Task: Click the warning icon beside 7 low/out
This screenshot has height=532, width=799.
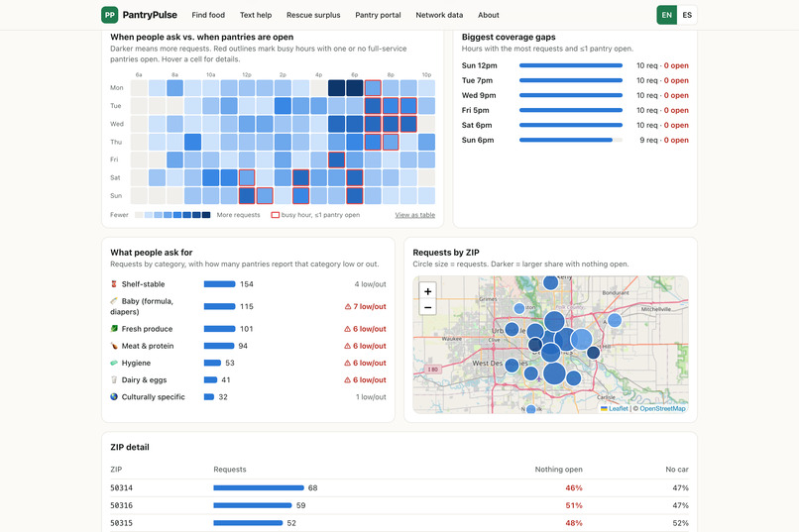Action: tap(348, 306)
